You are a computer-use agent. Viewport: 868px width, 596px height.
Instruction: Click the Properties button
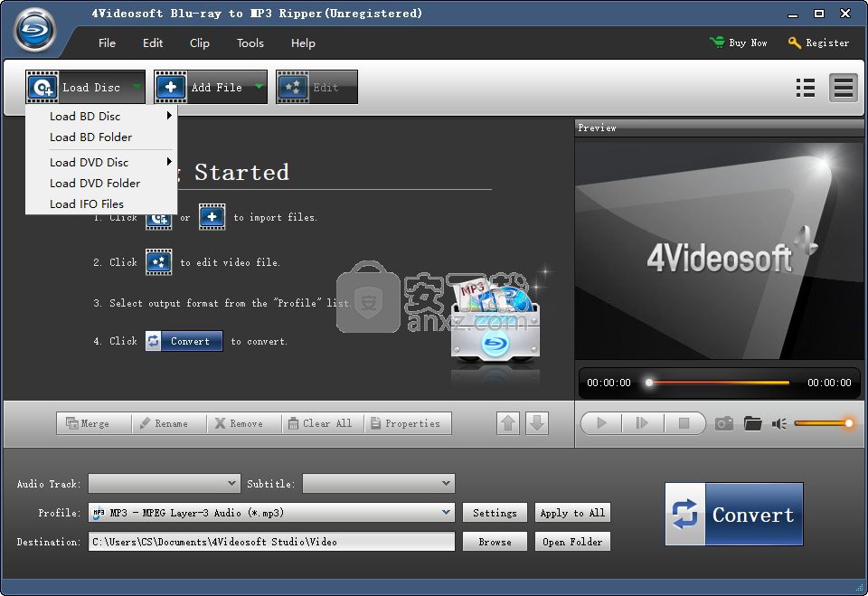[408, 424]
